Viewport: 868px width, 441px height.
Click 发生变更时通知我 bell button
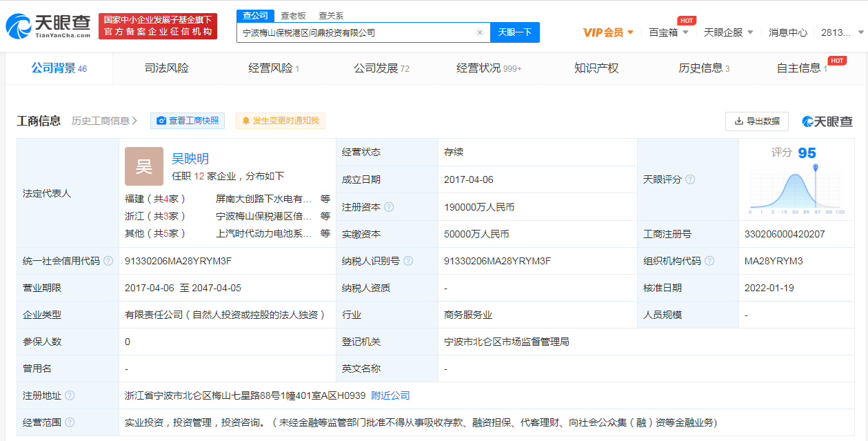(x=281, y=121)
